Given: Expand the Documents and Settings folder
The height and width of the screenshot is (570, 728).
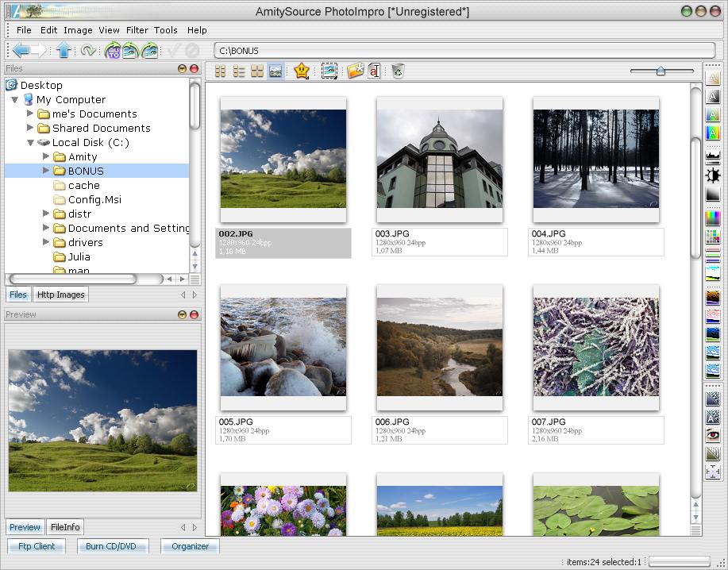Looking at the screenshot, I should pyautogui.click(x=45, y=227).
